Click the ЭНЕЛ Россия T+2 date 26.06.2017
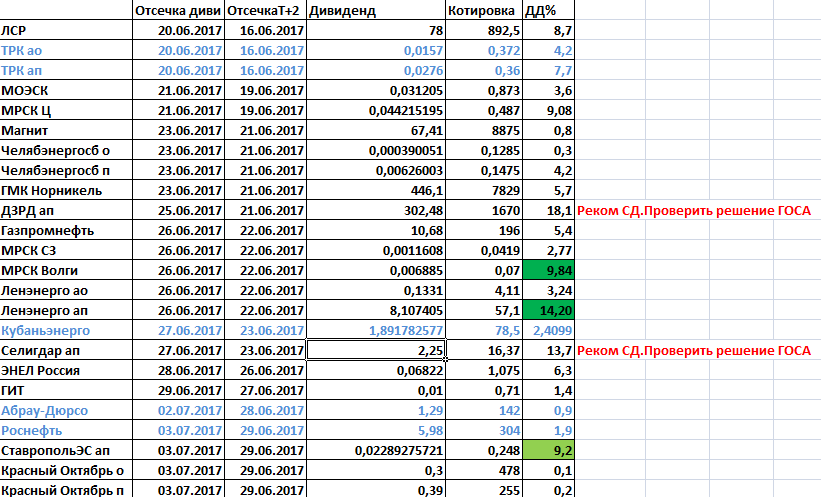 (265, 371)
